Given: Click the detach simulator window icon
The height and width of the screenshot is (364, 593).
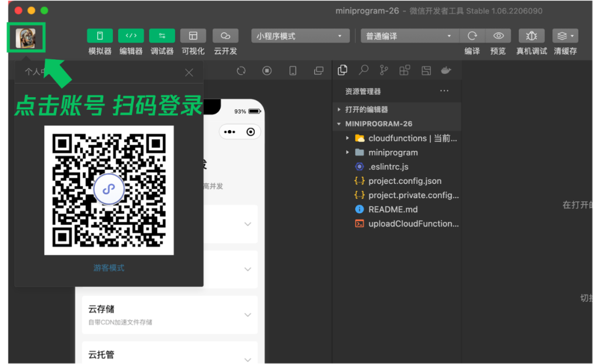Looking at the screenshot, I should [319, 71].
